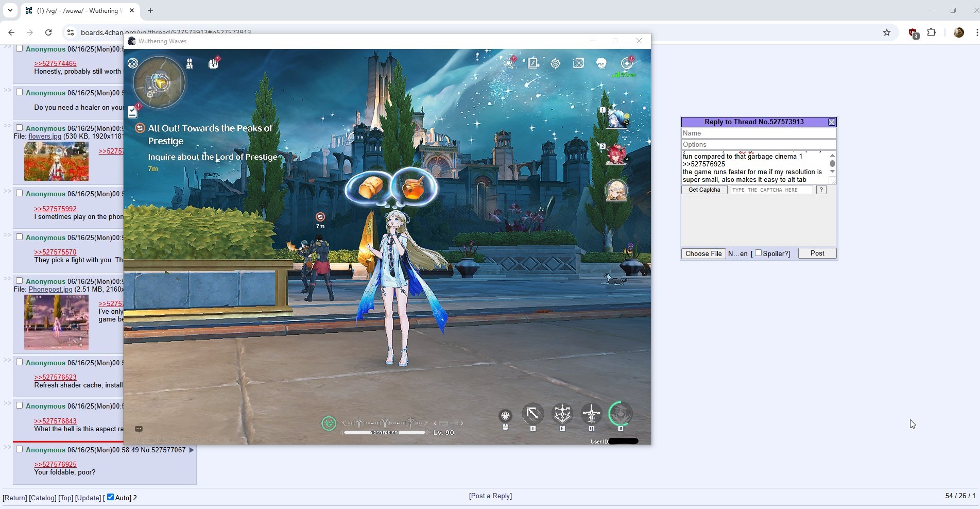Click the tower icon beside the minimap
Image resolution: width=980 pixels, height=509 pixels.
click(190, 63)
